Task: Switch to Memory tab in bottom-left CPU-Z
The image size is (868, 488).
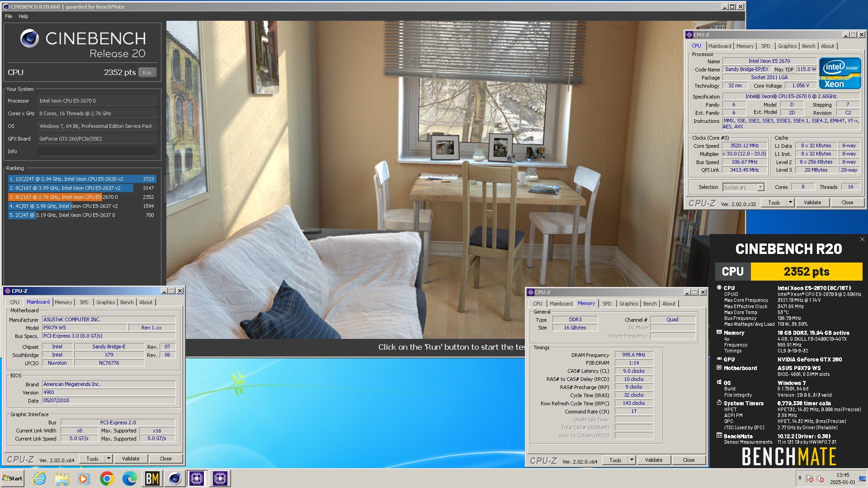Action: pos(63,302)
